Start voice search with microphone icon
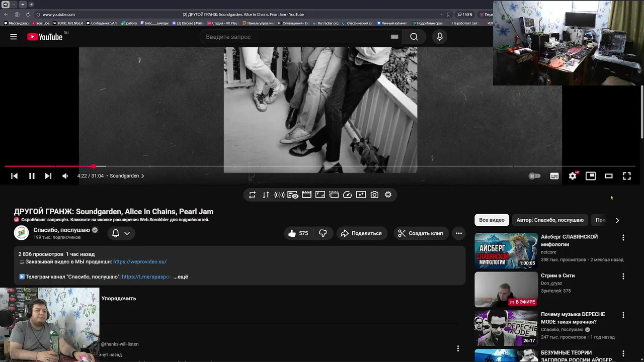This screenshot has height=362, width=644. (440, 37)
